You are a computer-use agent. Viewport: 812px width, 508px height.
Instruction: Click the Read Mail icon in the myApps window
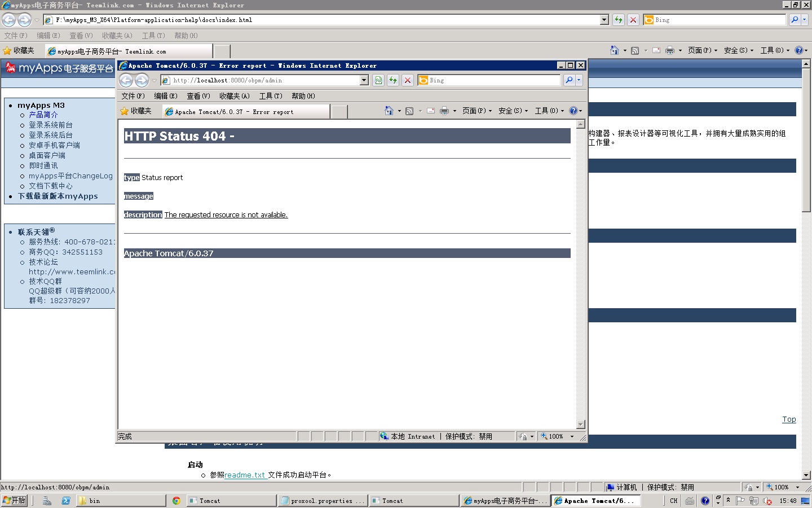coord(656,50)
